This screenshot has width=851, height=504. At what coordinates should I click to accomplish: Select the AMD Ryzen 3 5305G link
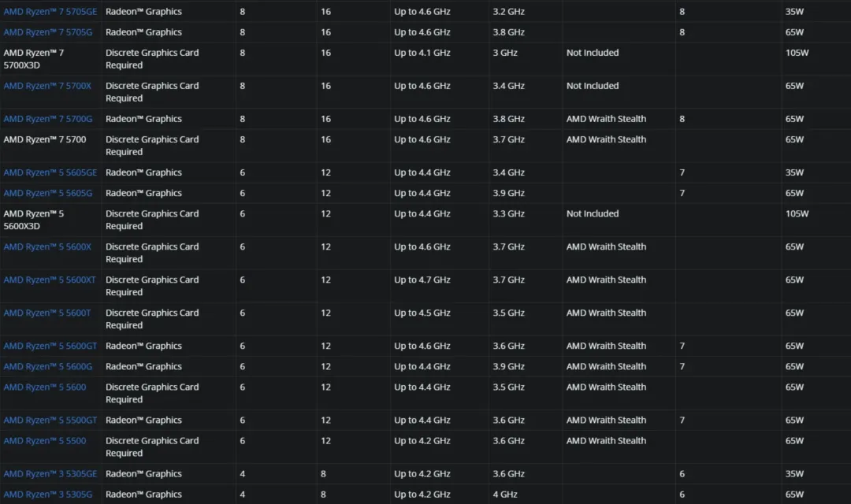click(47, 494)
